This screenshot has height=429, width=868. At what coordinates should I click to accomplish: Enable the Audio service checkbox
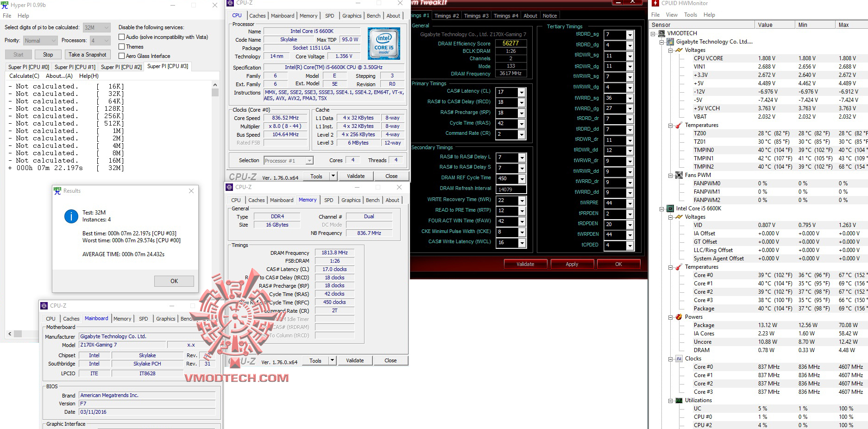pyautogui.click(x=121, y=37)
